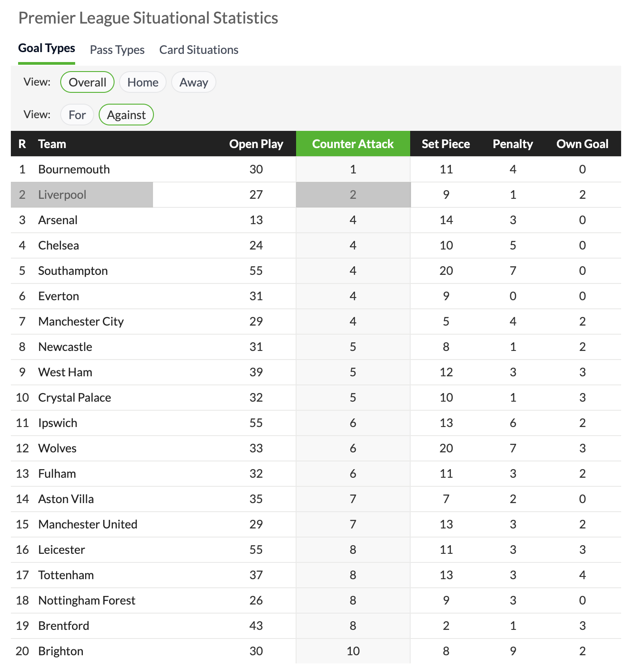Sort by the Team column header

pyautogui.click(x=52, y=144)
